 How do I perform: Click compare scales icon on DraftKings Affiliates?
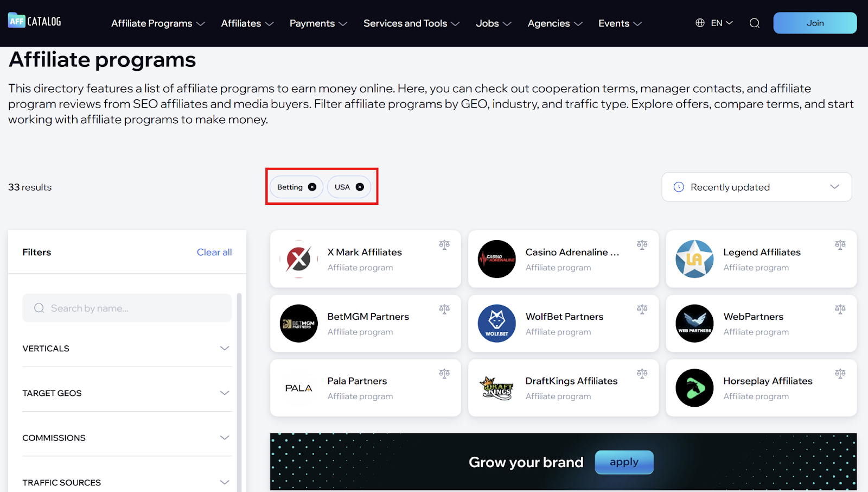pyautogui.click(x=642, y=374)
